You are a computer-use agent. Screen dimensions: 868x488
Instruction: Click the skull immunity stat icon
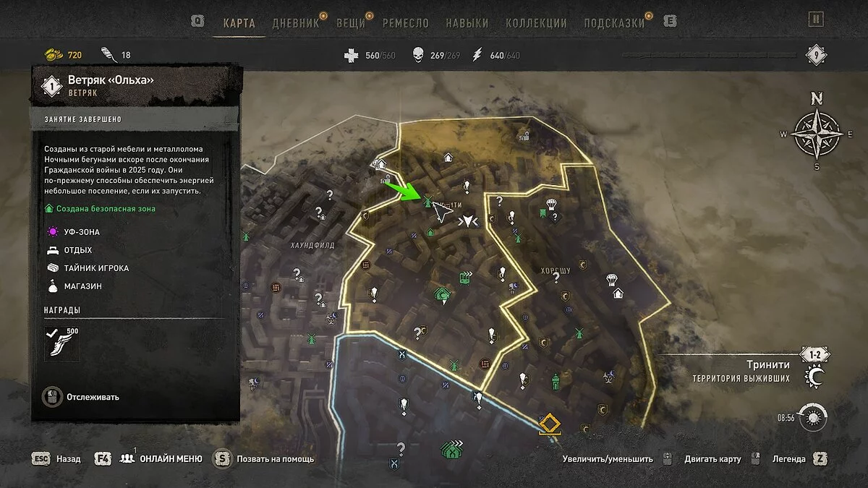(x=418, y=55)
